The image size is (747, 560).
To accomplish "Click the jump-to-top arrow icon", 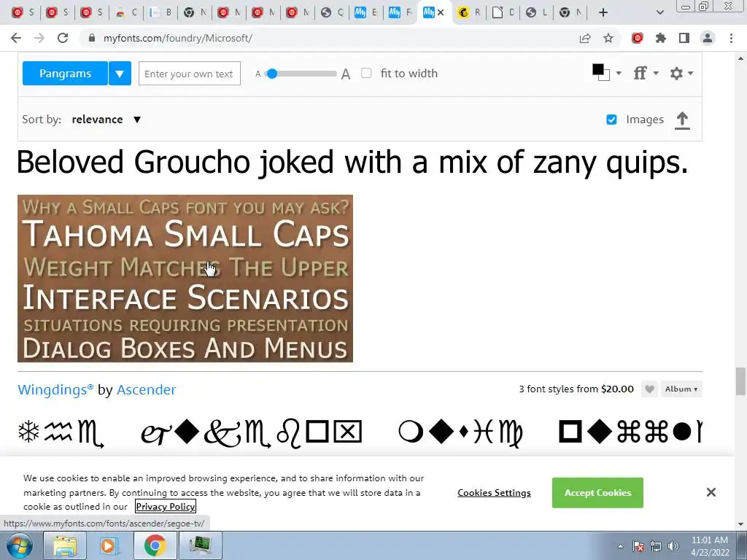I will pyautogui.click(x=682, y=120).
